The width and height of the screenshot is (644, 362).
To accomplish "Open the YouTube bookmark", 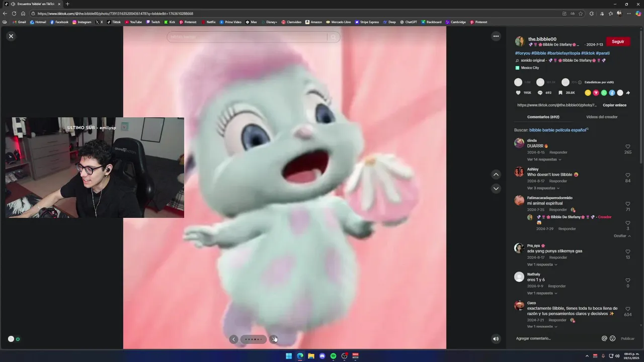I will (133, 22).
